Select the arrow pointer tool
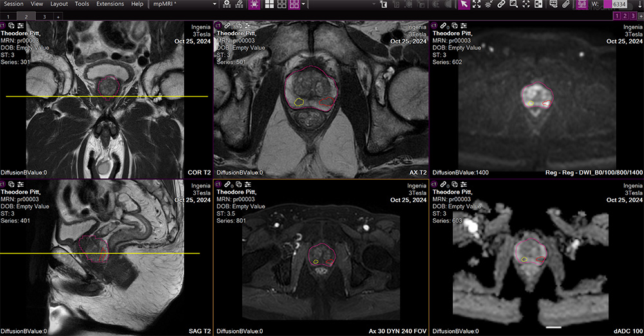The height and width of the screenshot is (336, 644). [464, 4]
